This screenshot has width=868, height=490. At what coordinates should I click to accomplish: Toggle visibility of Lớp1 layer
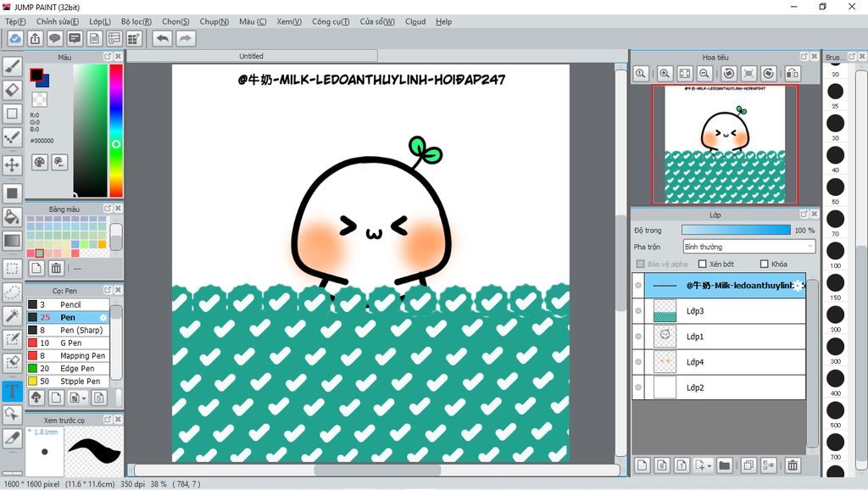tap(638, 337)
